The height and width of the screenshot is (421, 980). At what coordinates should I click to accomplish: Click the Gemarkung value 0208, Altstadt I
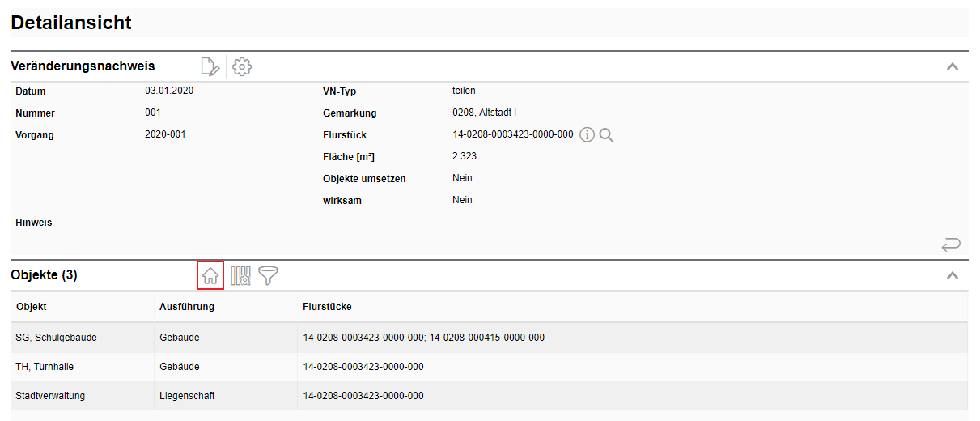coord(484,113)
